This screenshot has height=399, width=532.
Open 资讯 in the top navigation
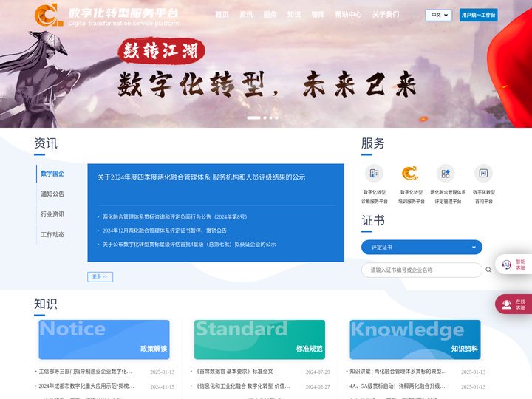[246, 14]
